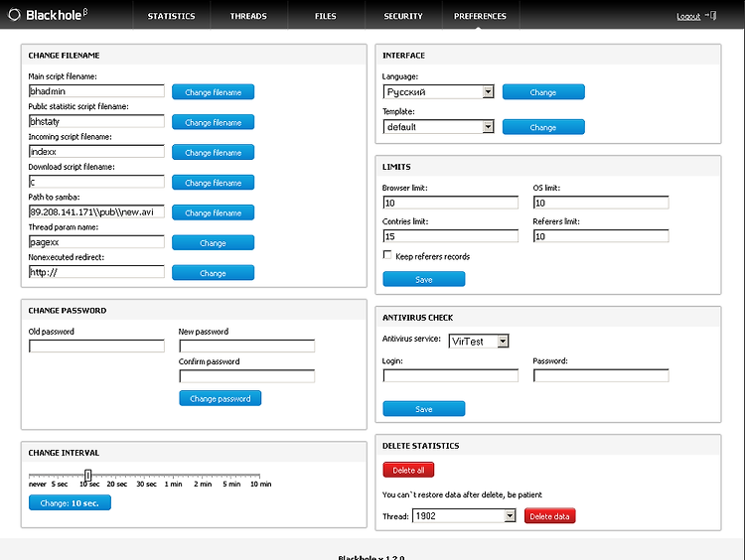Click the Browser limit field
The width and height of the screenshot is (745, 560).
(450, 203)
